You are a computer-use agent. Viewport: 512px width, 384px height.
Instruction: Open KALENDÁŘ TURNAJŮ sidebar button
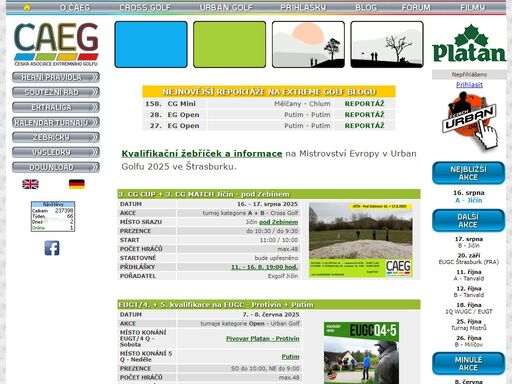(56, 122)
